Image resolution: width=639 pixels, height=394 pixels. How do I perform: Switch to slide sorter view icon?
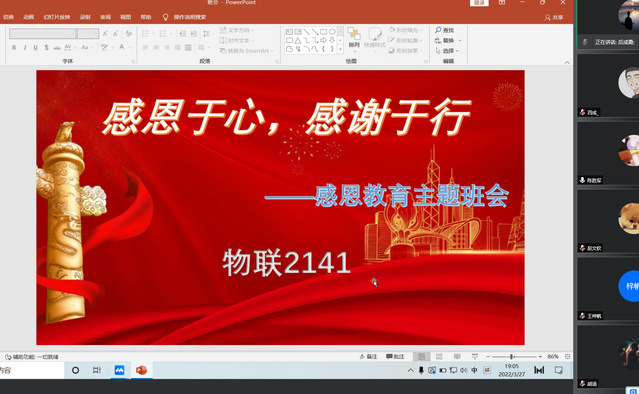pos(439,357)
